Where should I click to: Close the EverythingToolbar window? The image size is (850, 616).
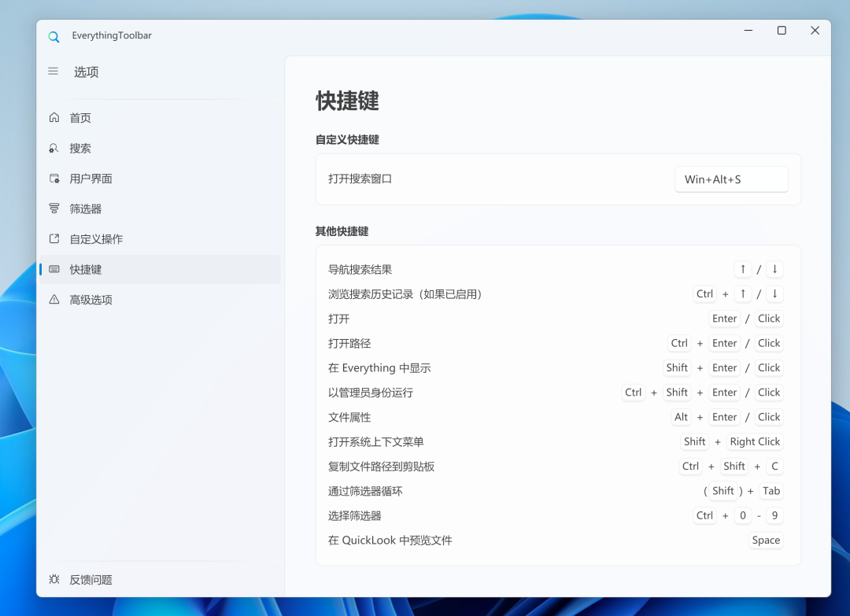(x=815, y=31)
